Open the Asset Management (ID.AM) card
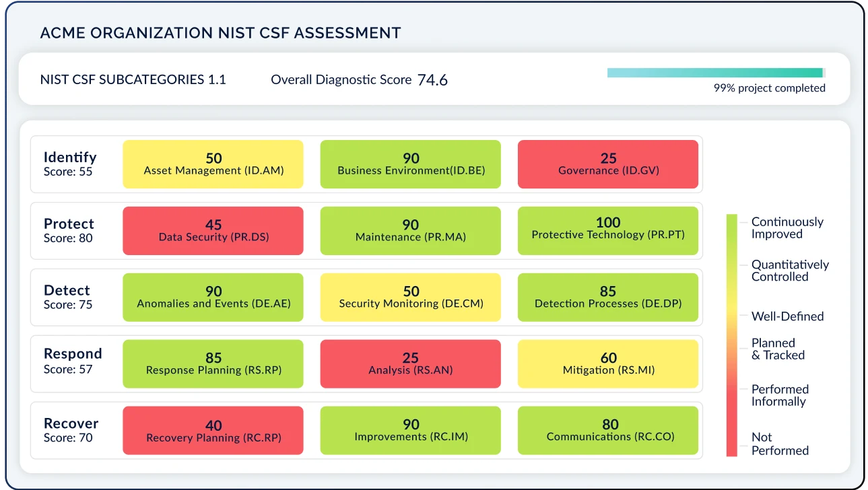Image resolution: width=868 pixels, height=490 pixels. 213,164
